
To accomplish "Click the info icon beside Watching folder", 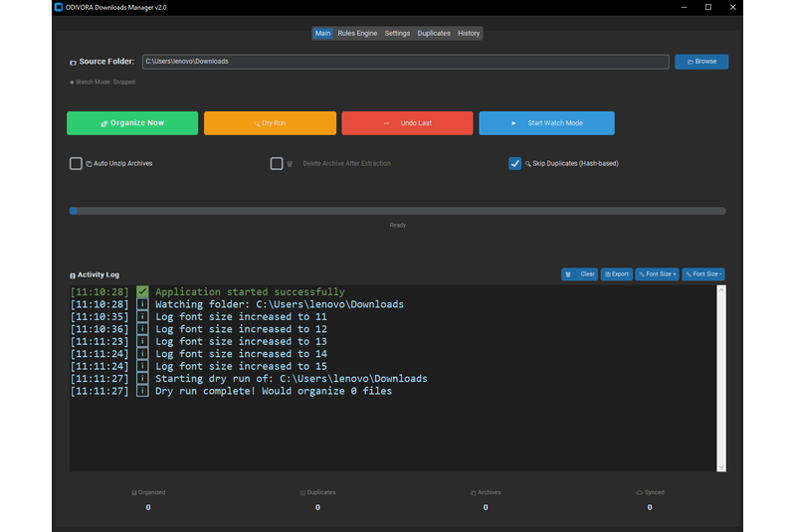I will [142, 304].
